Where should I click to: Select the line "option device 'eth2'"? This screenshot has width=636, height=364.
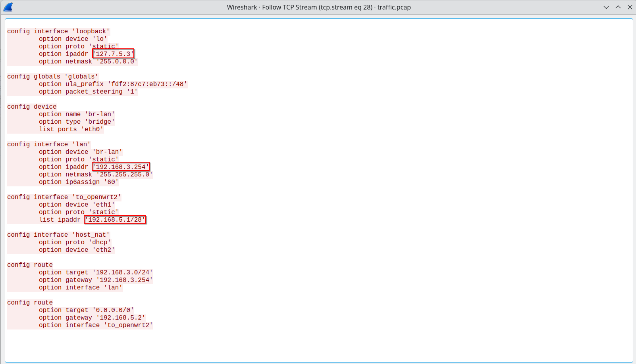[77, 250]
